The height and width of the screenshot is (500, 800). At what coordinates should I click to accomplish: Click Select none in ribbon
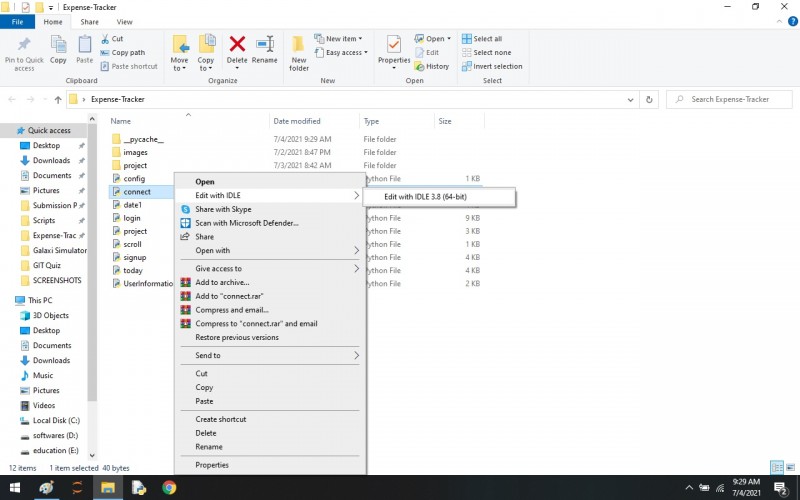click(486, 53)
